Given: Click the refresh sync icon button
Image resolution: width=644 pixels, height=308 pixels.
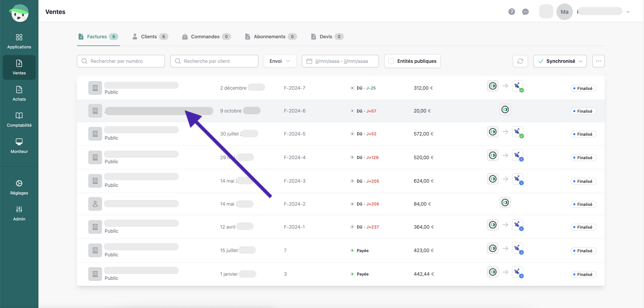Looking at the screenshot, I should click(520, 61).
